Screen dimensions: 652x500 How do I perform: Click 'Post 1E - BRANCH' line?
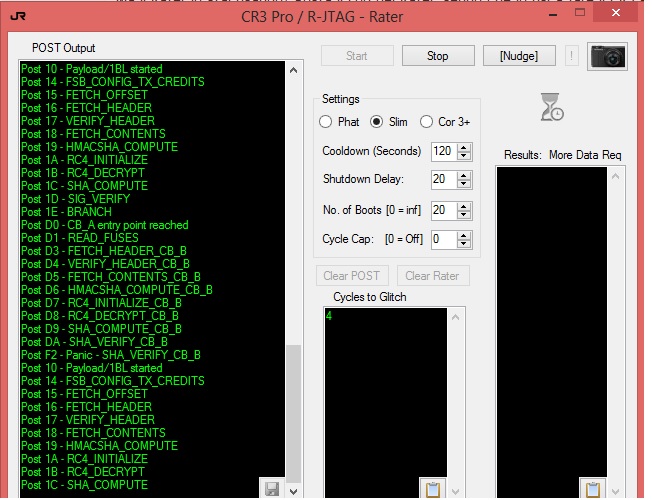click(67, 212)
